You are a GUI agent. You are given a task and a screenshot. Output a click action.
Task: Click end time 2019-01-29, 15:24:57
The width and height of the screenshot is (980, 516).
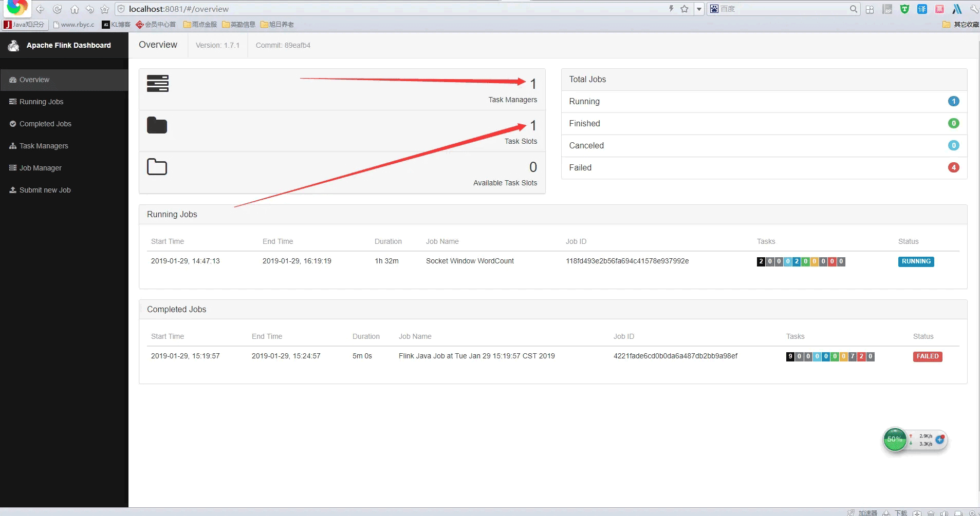[286, 356]
